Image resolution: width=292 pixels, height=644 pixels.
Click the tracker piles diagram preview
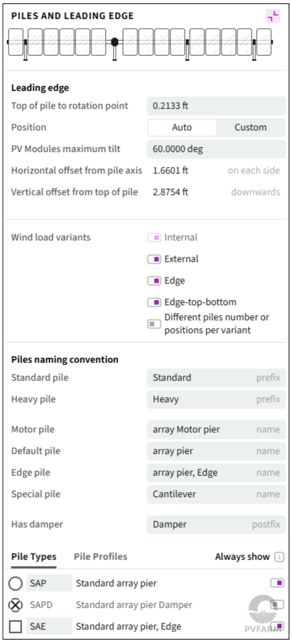point(139,44)
